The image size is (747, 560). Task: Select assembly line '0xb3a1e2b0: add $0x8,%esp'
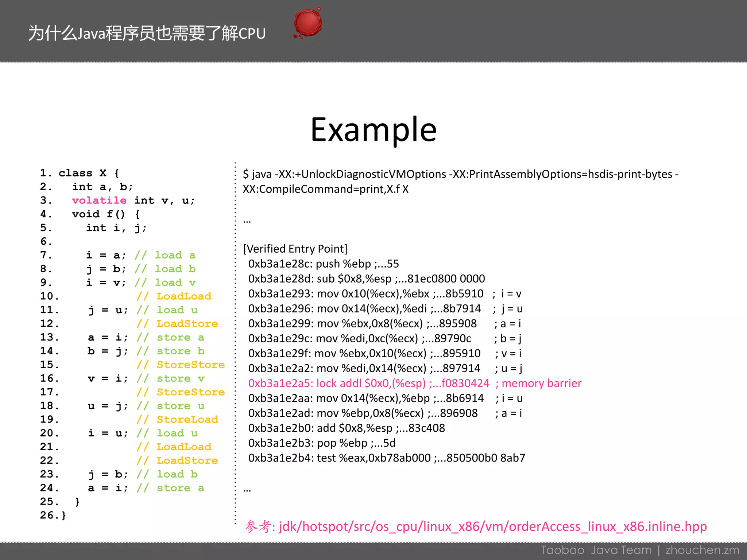point(347,428)
